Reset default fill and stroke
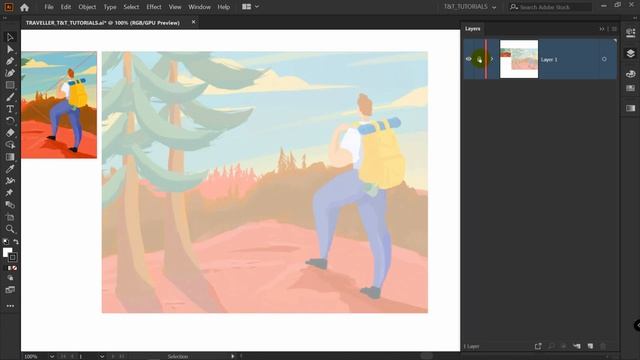Viewport: 640px width, 360px height. coord(6,242)
